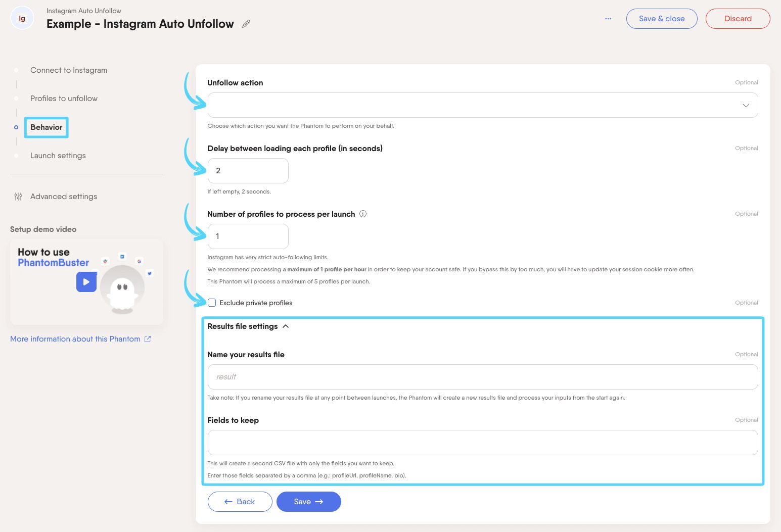Click the Advanced settings sliders icon
The image size is (781, 532).
pyautogui.click(x=18, y=196)
